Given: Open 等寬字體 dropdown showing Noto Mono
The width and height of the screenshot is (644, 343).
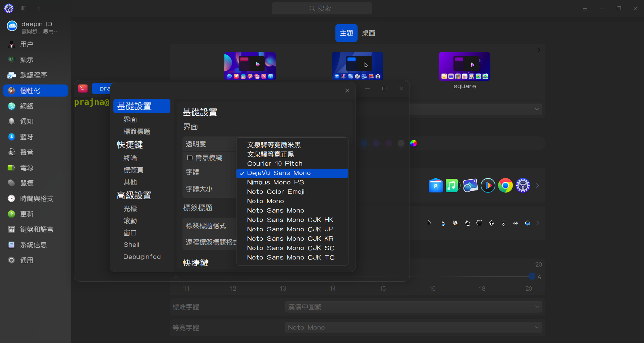Looking at the screenshot, I should coord(414,328).
